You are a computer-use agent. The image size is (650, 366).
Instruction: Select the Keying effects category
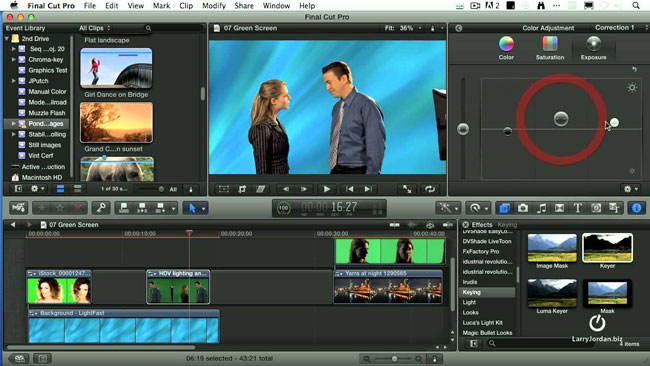click(x=471, y=292)
